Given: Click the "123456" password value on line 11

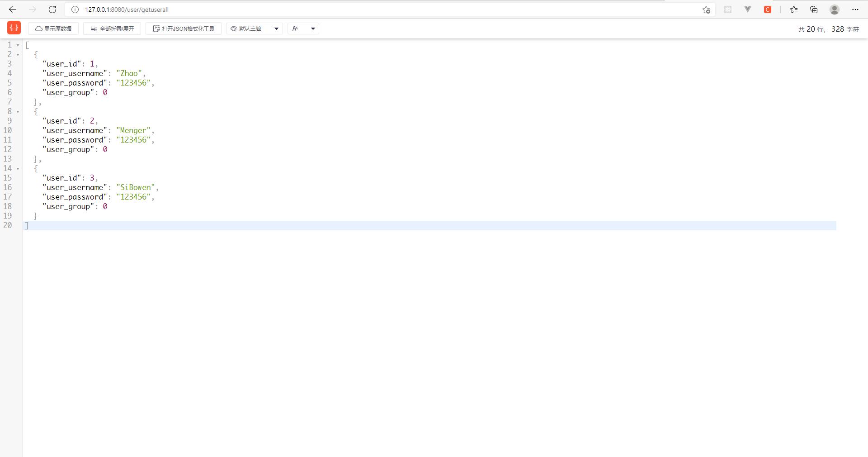Looking at the screenshot, I should click(133, 140).
